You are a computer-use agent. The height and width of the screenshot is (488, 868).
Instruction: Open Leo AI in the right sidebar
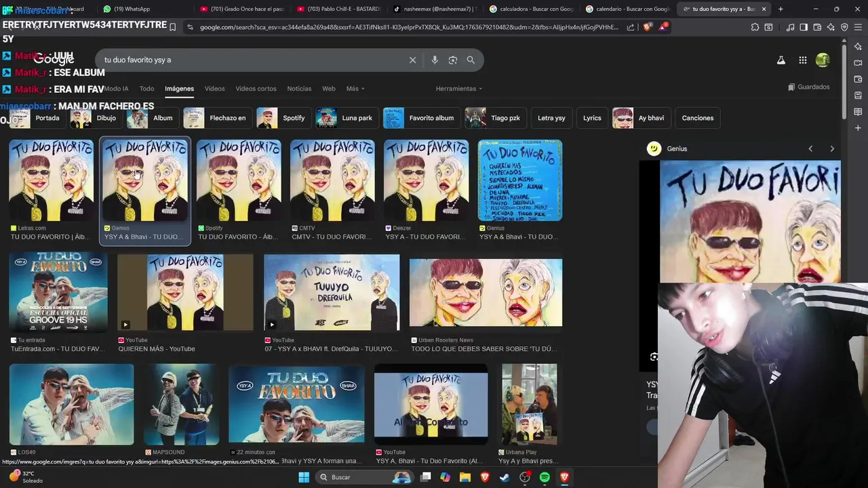point(858,47)
